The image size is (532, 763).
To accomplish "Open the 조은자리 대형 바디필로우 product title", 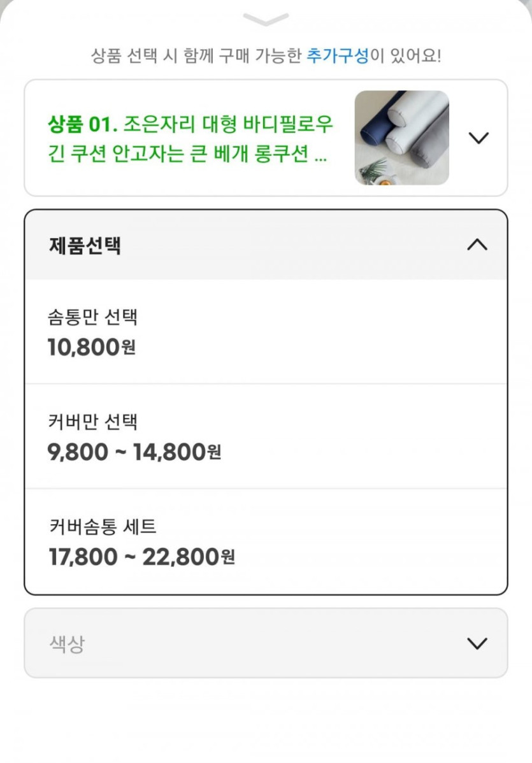I will click(228, 124).
